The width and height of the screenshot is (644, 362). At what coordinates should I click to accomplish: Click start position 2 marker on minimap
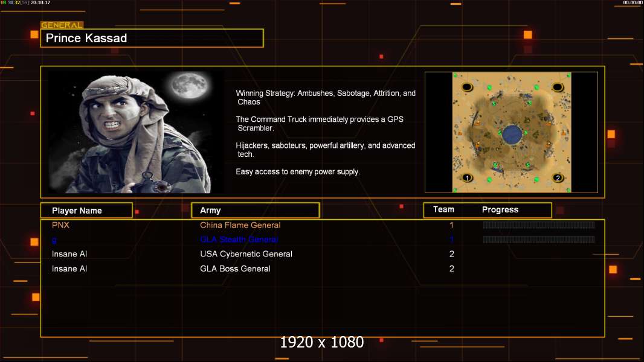click(x=558, y=177)
